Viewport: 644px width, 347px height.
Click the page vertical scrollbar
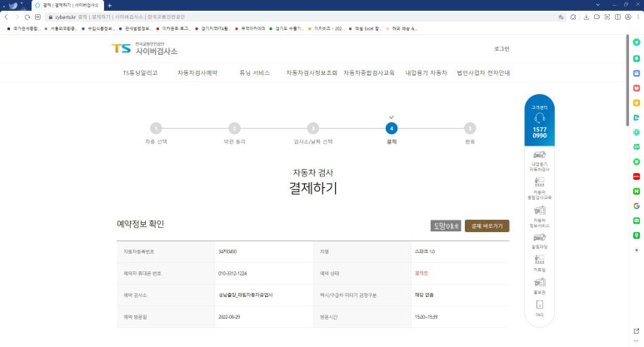click(x=627, y=81)
